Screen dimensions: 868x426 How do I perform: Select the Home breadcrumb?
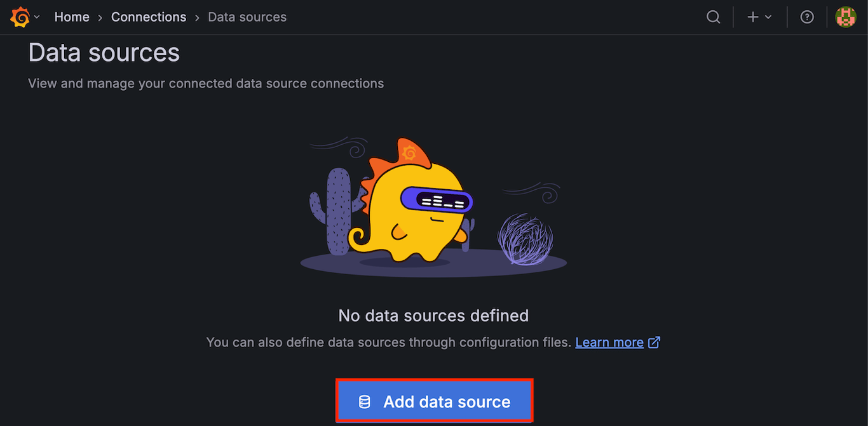72,17
